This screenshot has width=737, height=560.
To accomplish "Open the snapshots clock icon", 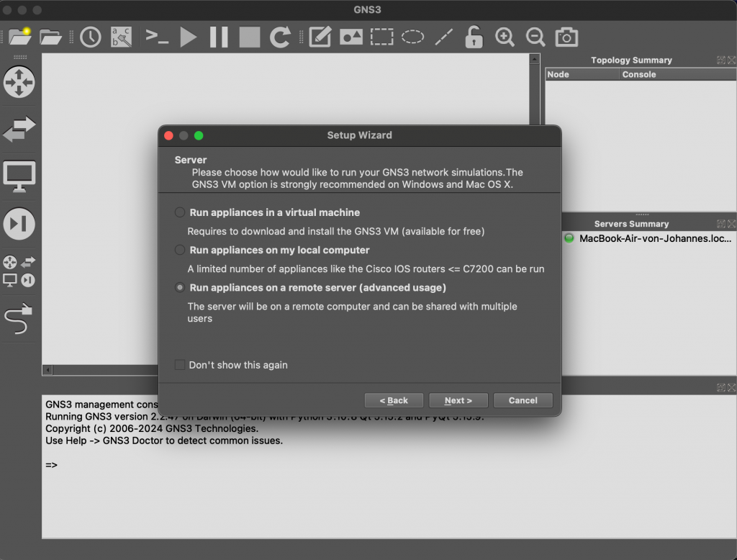I will tap(90, 37).
